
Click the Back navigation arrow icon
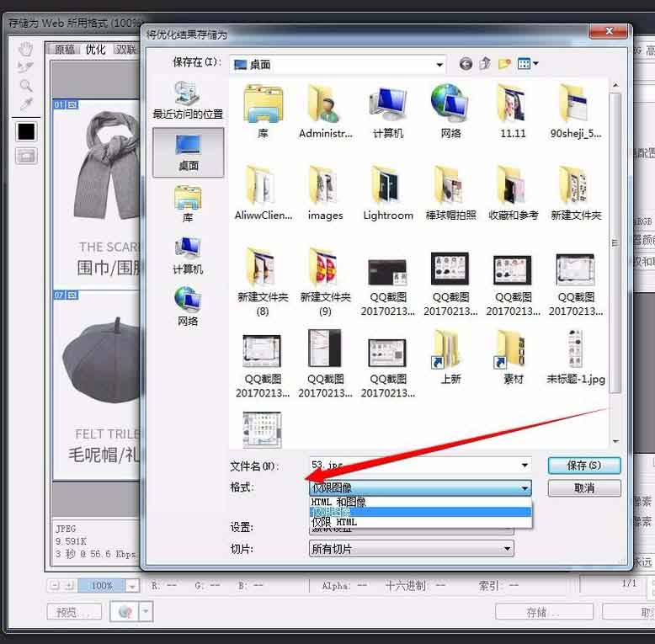coord(466,64)
